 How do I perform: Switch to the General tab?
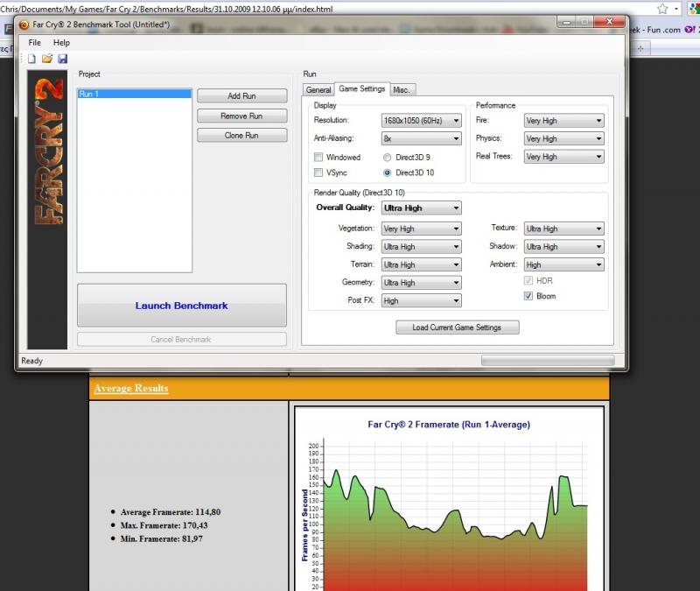(x=318, y=90)
